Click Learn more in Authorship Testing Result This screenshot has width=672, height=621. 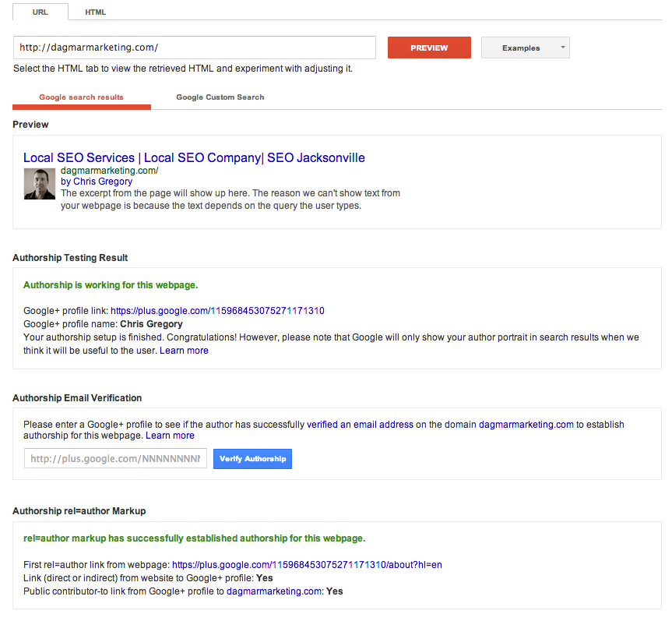(x=184, y=351)
